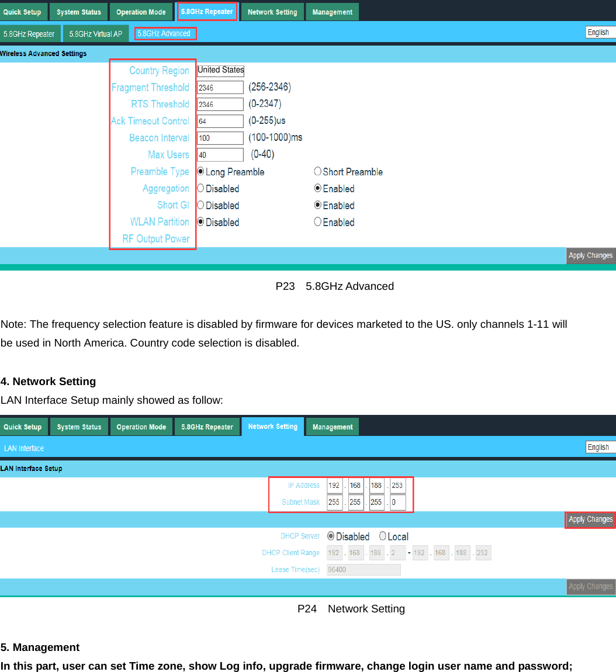Click the Wireless Advanced Settings heading
Viewport: 616px width, 672px height.
(43, 54)
